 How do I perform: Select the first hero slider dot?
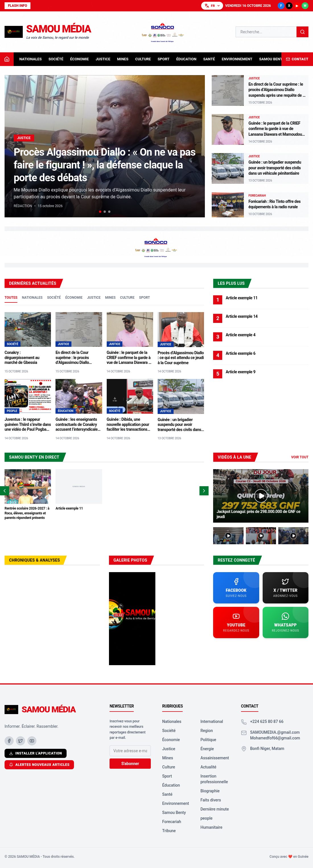pyautogui.click(x=100, y=212)
